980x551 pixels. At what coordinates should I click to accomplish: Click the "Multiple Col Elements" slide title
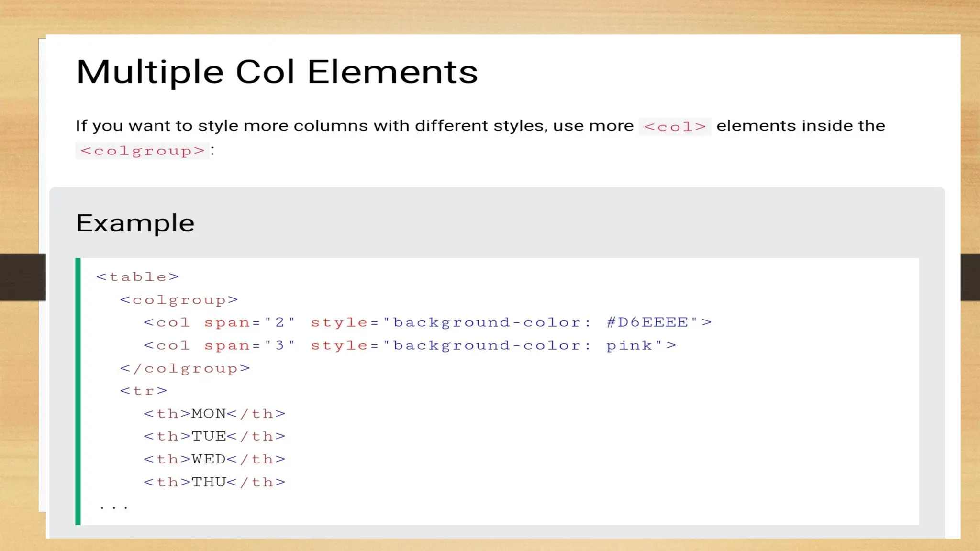(277, 72)
